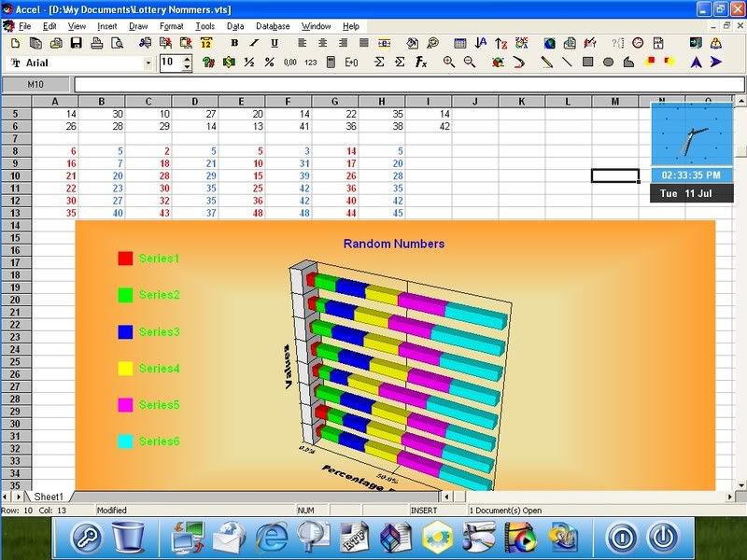Click the Series1 red legend swatch

(x=125, y=259)
